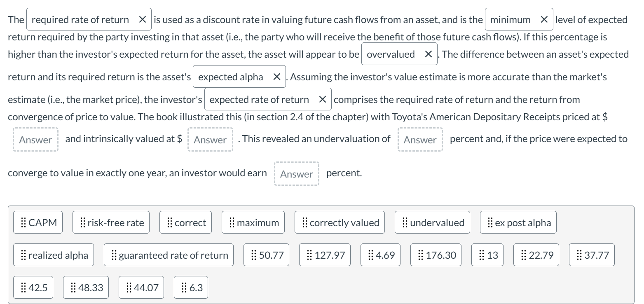
Task: Select the "176.30" value chip
Action: click(436, 255)
